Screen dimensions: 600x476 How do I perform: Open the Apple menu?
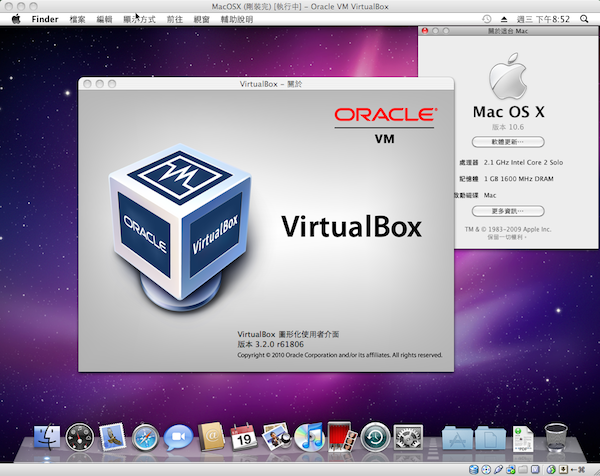pos(16,19)
